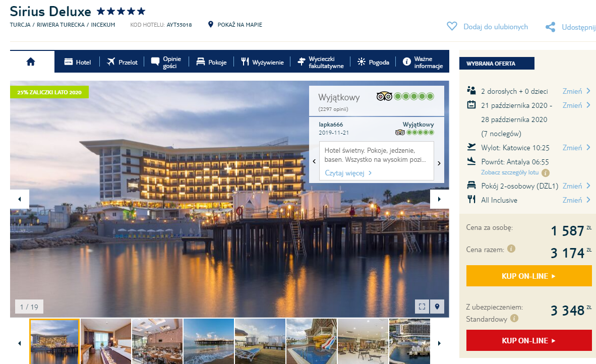Image resolution: width=596 pixels, height=364 pixels.
Task: Click info icon next to Zobacz szczegóły lotu
Action: click(x=546, y=173)
